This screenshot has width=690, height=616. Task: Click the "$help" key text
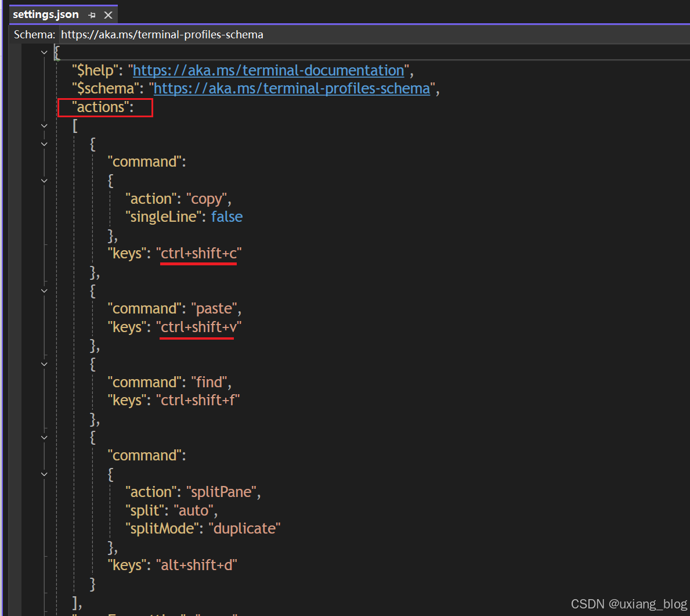95,70
